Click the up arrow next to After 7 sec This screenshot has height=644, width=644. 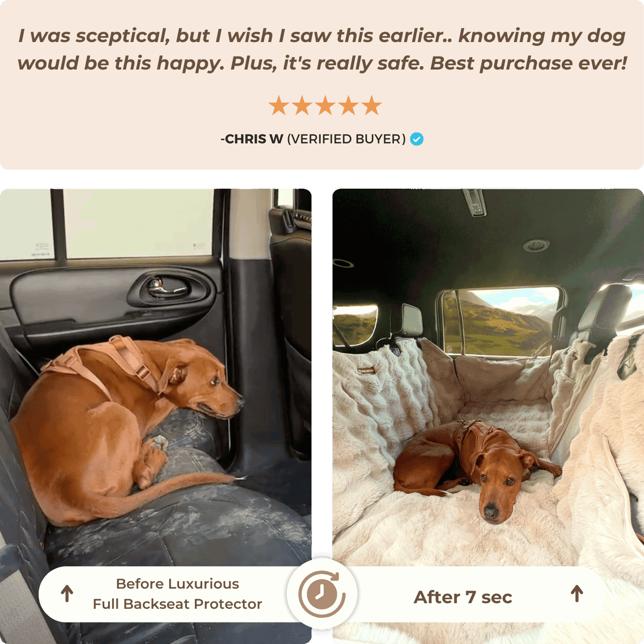point(577,594)
